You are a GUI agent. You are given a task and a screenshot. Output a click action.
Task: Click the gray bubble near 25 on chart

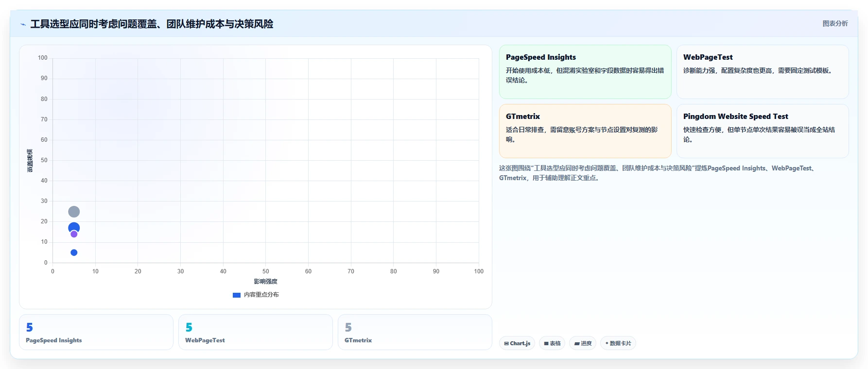click(74, 212)
